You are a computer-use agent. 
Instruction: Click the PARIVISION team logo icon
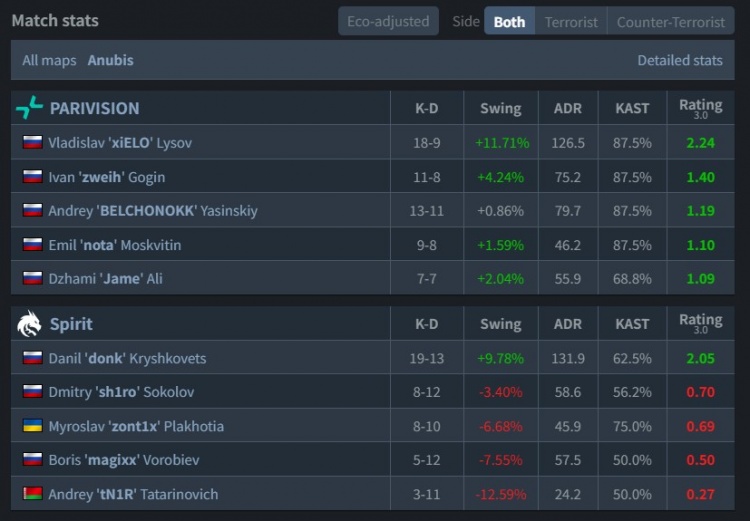click(x=29, y=108)
